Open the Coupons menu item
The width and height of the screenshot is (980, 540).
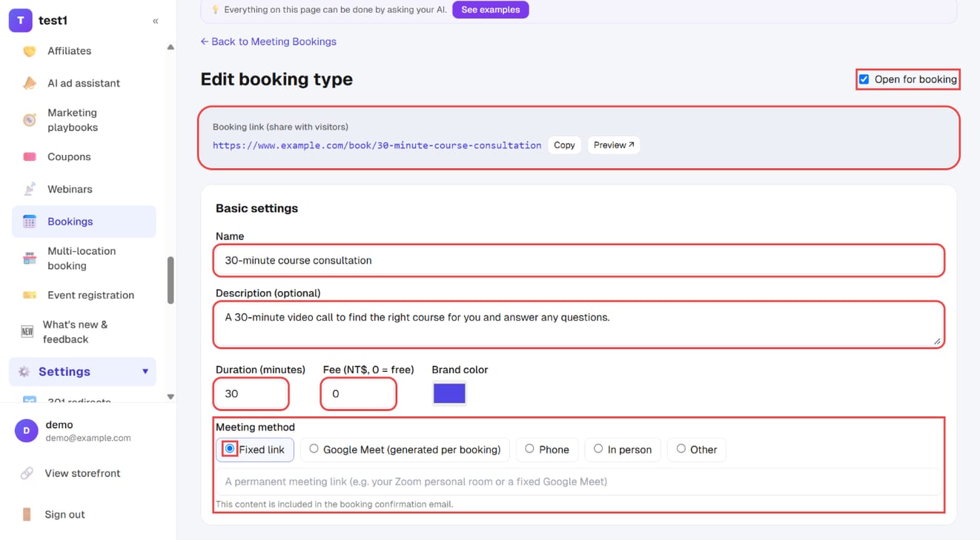[x=84, y=157]
